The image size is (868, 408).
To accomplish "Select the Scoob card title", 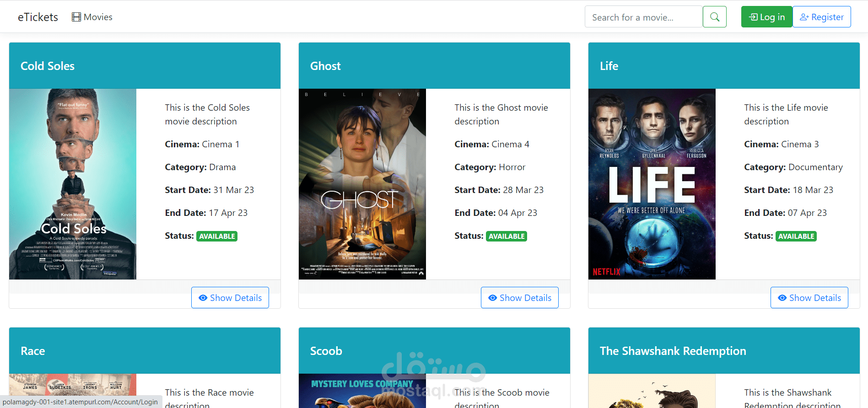I will point(326,351).
